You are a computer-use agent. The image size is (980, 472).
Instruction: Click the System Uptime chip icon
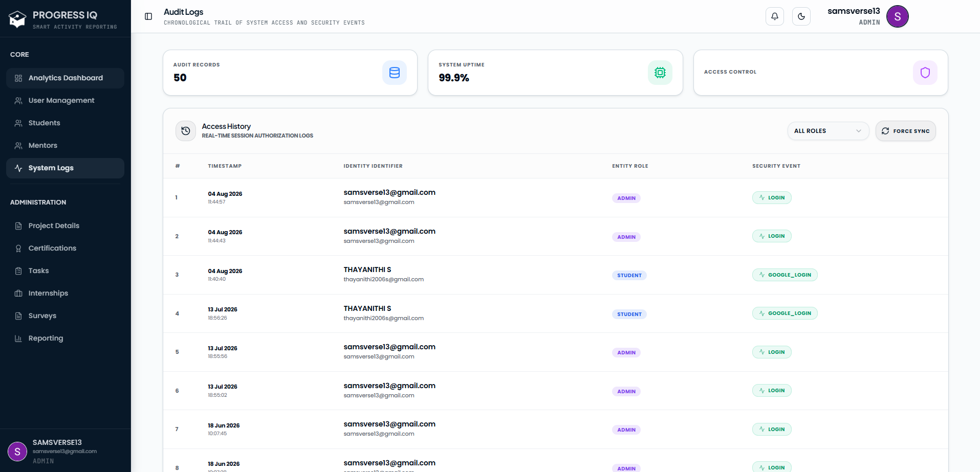[660, 73]
